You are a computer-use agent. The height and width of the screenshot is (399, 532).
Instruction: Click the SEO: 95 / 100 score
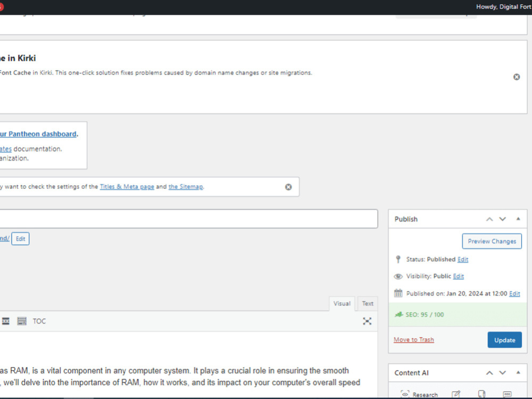425,314
